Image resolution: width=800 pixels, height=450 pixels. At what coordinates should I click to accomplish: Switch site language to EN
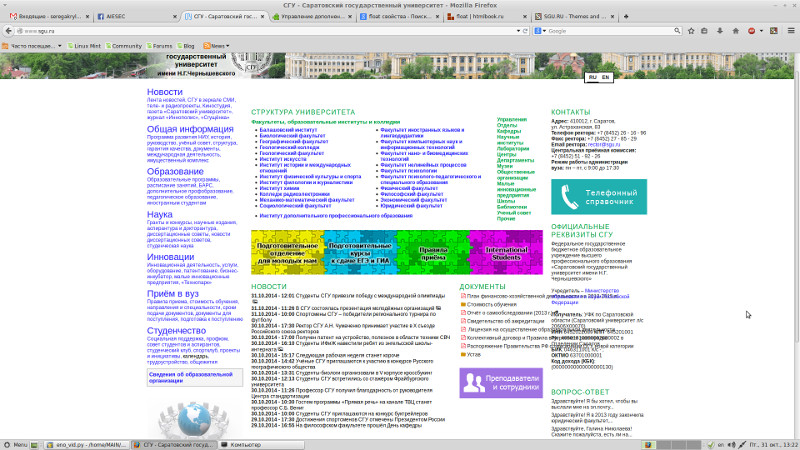coord(605,77)
